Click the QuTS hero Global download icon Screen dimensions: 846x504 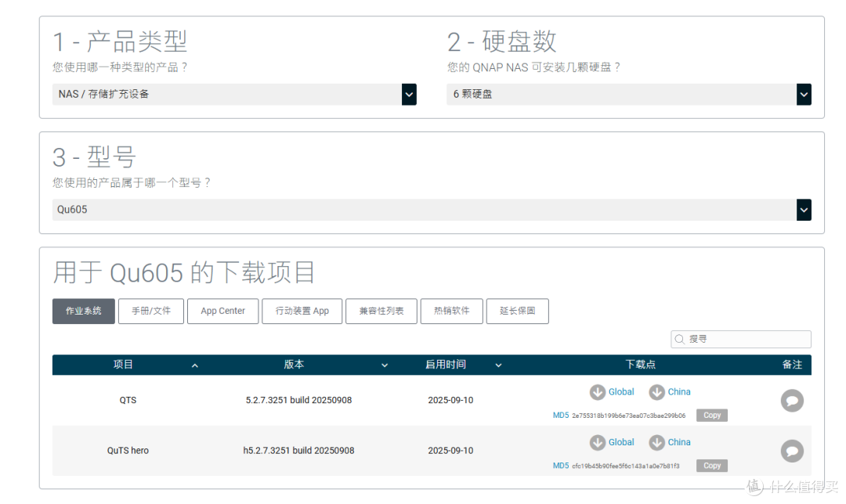tap(597, 442)
